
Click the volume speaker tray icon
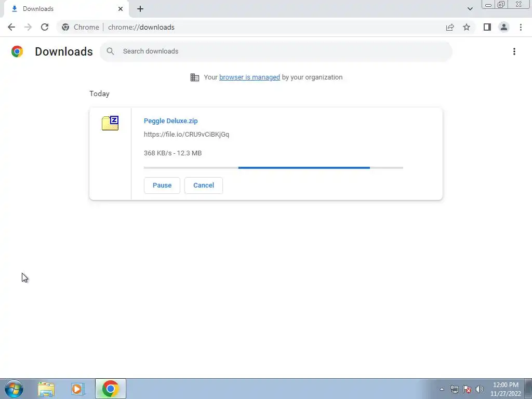480,389
